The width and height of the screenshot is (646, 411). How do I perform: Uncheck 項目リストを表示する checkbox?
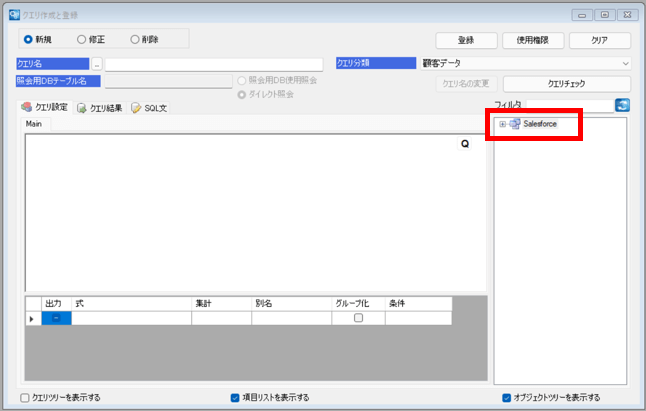coord(235,398)
